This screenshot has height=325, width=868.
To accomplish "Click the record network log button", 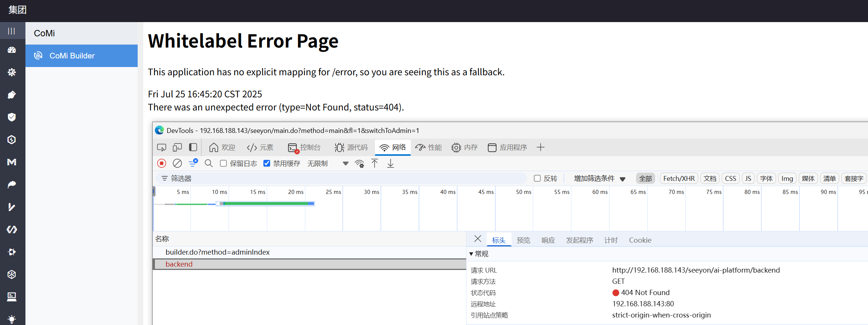I will pyautogui.click(x=162, y=163).
